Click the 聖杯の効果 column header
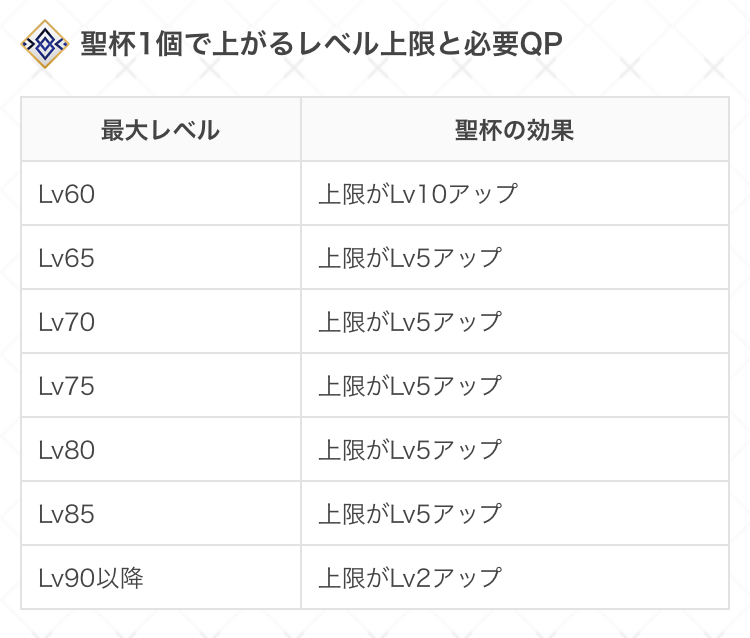 (x=514, y=130)
